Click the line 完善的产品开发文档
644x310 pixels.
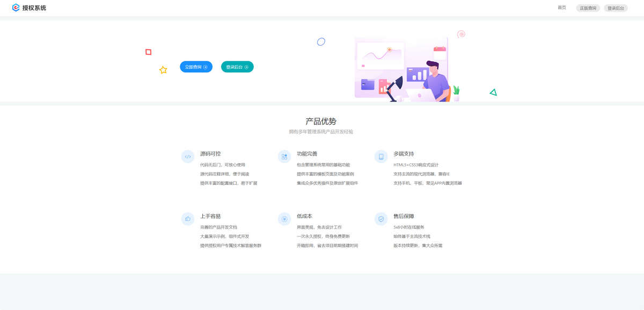pos(218,227)
